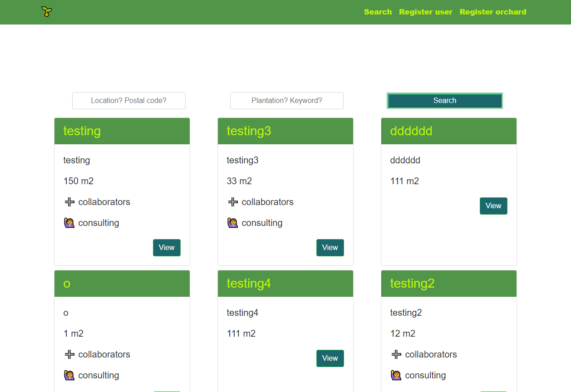View the testing3 orchard card
Screen dimensions: 571x392
pyautogui.click(x=330, y=248)
